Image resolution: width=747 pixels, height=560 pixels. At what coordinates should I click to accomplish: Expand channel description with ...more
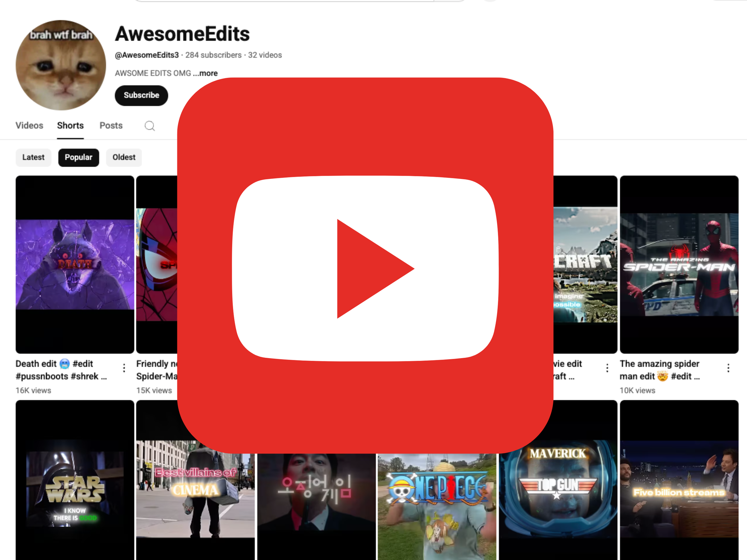point(205,73)
